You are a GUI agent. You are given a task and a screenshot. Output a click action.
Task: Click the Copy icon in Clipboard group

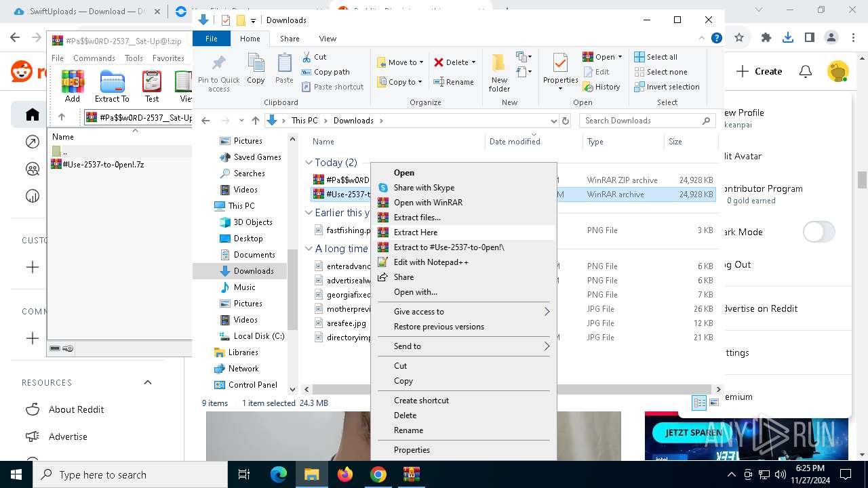point(256,70)
